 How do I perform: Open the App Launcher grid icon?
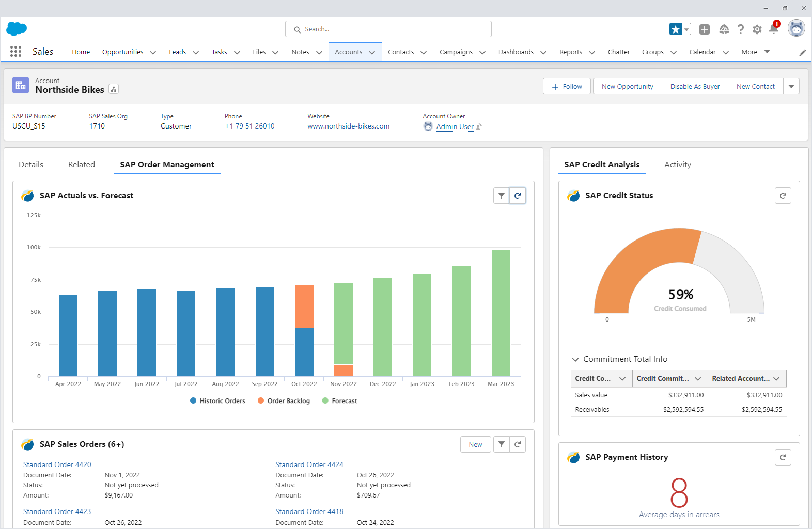tap(15, 52)
